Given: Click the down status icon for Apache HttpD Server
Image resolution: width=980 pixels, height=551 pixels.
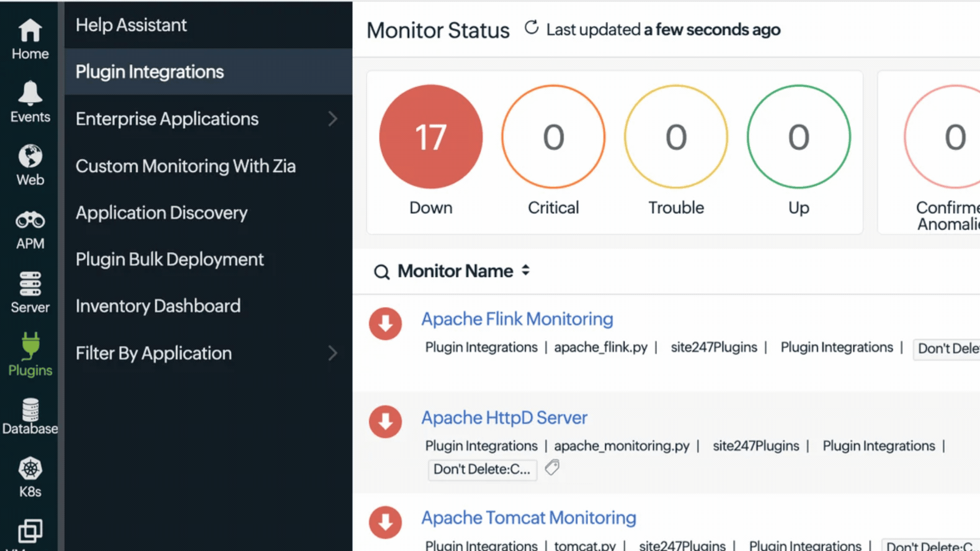Looking at the screenshot, I should coord(385,422).
